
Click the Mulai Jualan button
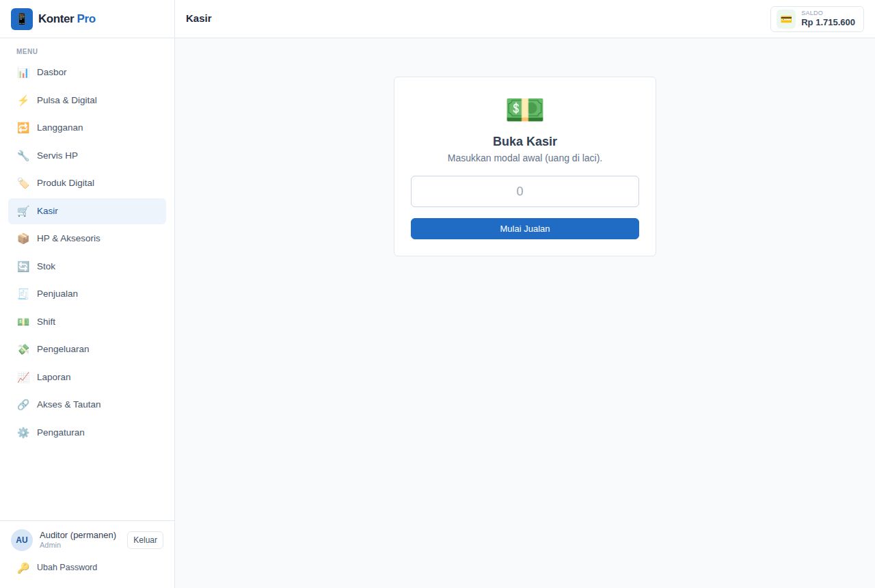pos(525,229)
